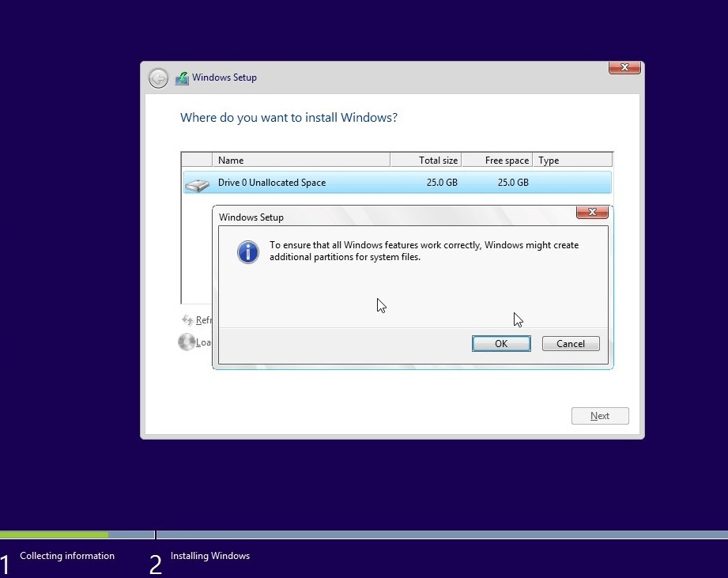This screenshot has height=578, width=728.
Task: Click the partitions message text in dialog
Action: pyautogui.click(x=424, y=251)
